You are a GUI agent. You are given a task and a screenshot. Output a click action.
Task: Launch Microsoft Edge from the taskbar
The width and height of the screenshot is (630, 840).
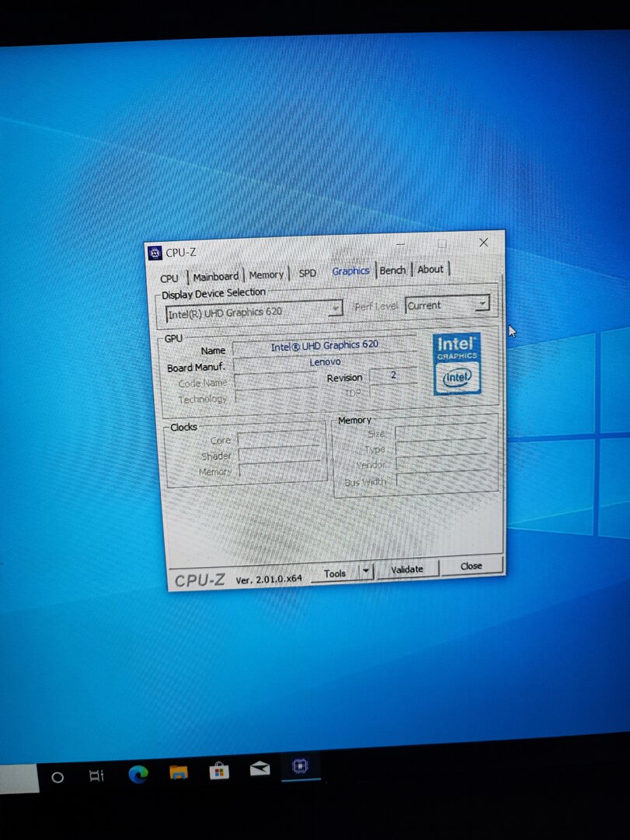click(x=138, y=774)
